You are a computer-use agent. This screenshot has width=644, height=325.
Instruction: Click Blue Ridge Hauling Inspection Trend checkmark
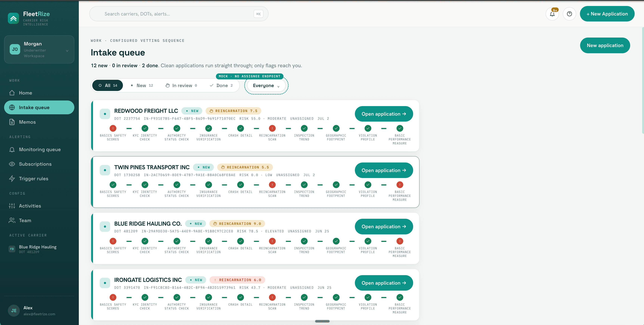pos(304,241)
